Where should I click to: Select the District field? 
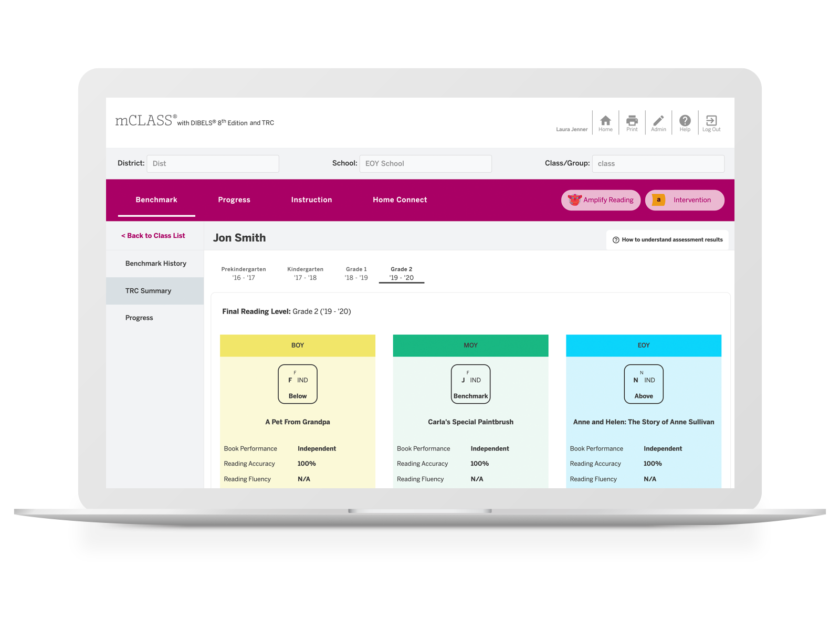(x=213, y=164)
